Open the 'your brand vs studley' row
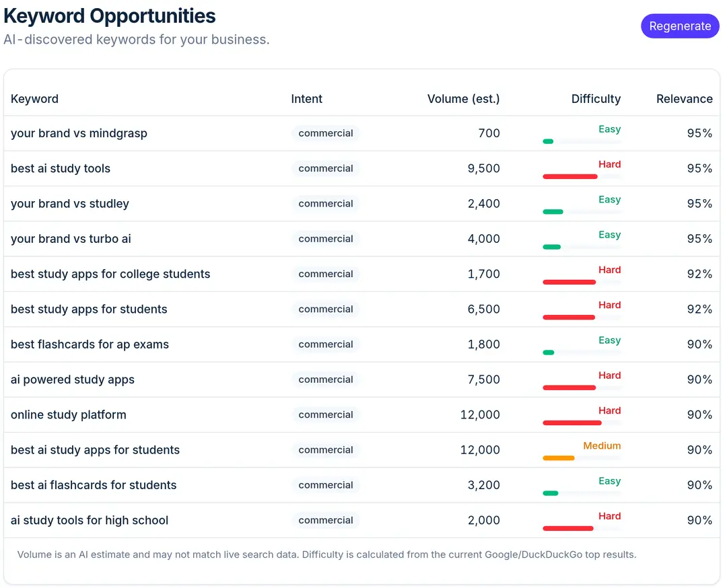The height and width of the screenshot is (588, 727). point(361,204)
